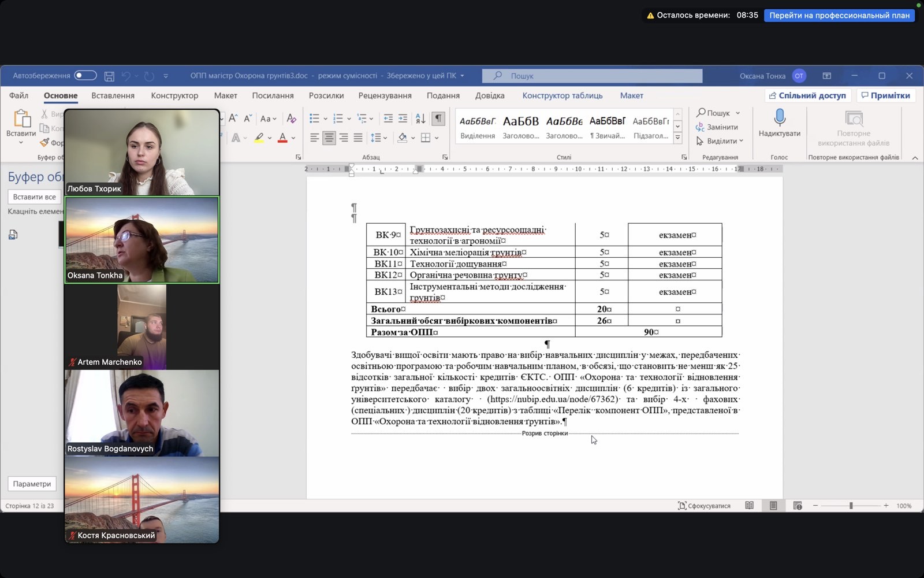This screenshot has height=578, width=924.
Task: Click the increase font size icon
Action: click(233, 118)
